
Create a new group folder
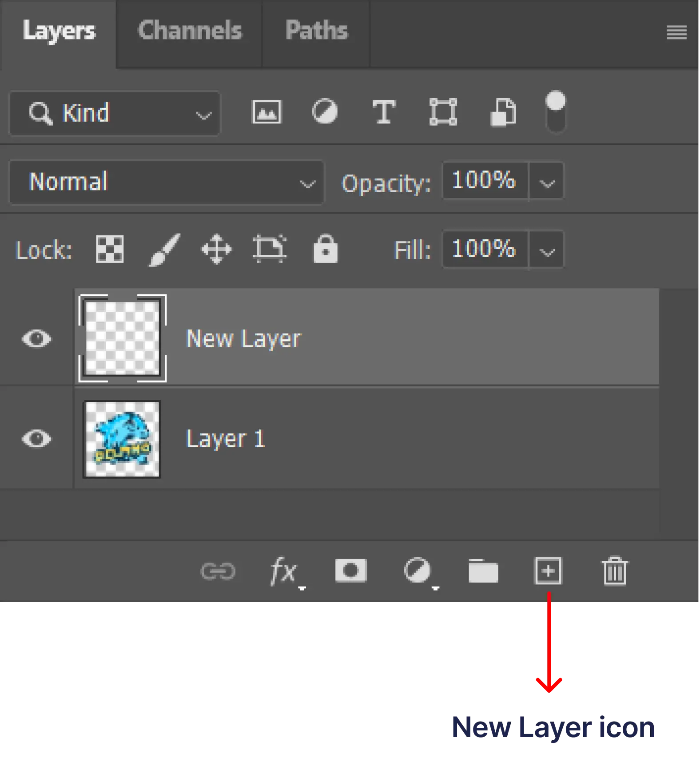[483, 571]
